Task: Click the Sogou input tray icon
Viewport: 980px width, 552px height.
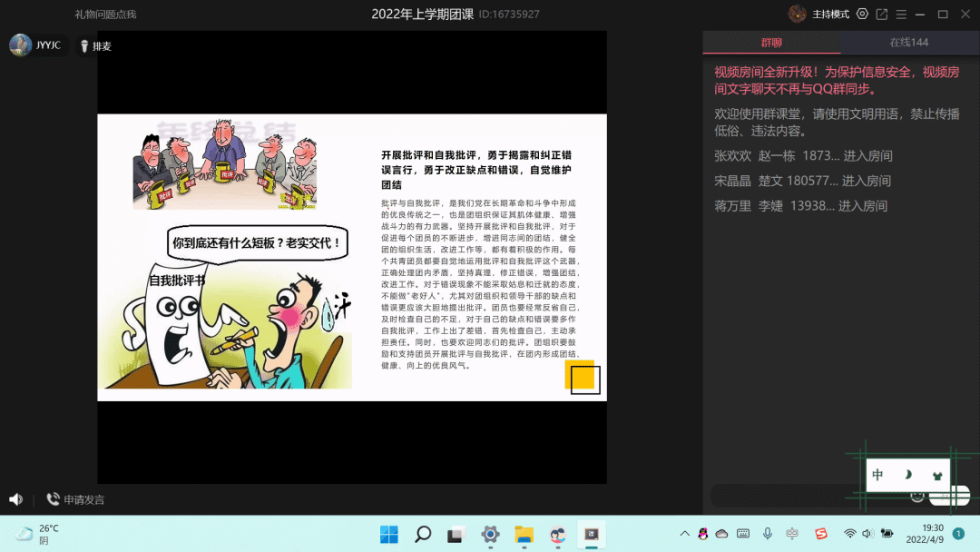Action: (x=821, y=534)
